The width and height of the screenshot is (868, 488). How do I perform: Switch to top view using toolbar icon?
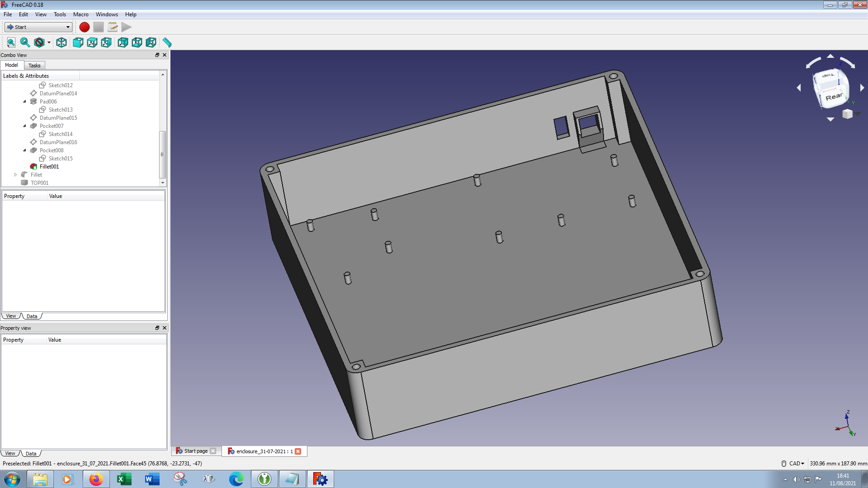[92, 42]
